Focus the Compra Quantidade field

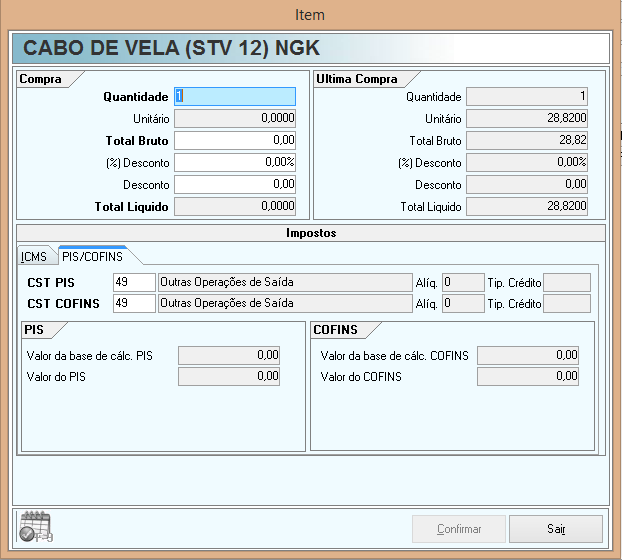[x=235, y=96]
